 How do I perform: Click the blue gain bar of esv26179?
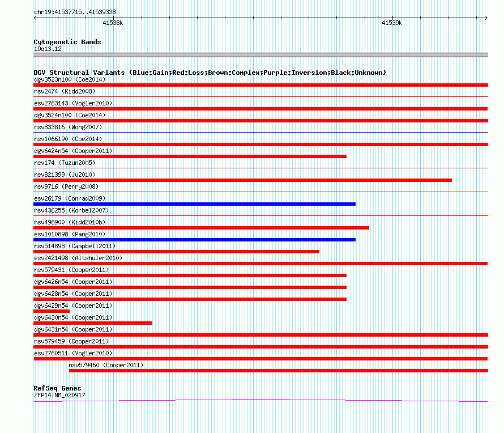click(194, 204)
